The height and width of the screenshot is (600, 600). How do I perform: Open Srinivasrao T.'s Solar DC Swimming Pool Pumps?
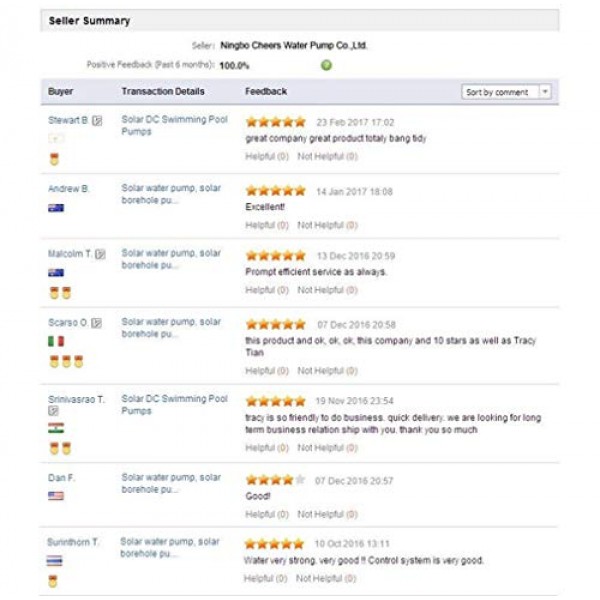pyautogui.click(x=174, y=404)
